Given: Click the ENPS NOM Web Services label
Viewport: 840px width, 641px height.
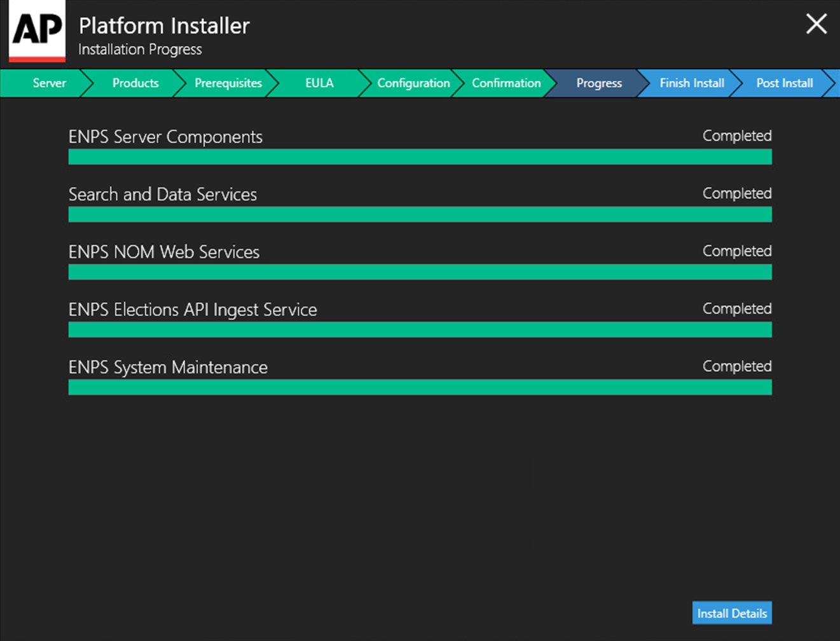Looking at the screenshot, I should pos(164,252).
